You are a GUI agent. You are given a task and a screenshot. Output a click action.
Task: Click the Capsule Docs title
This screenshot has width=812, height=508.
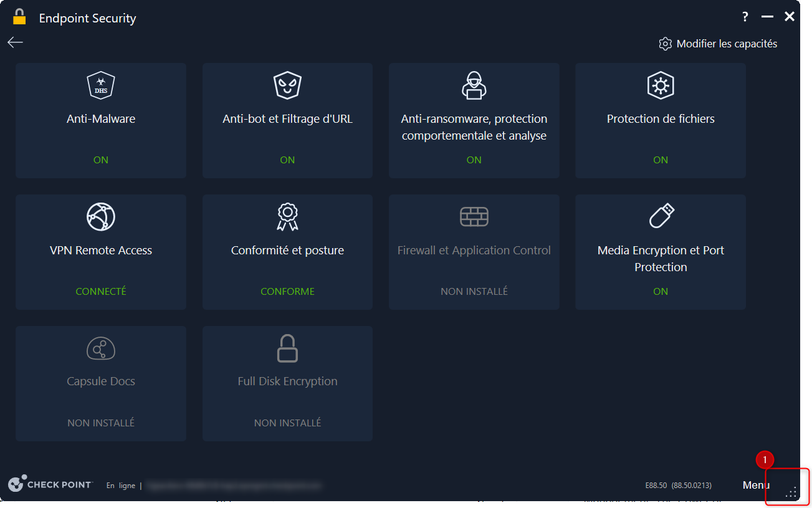[101, 381]
